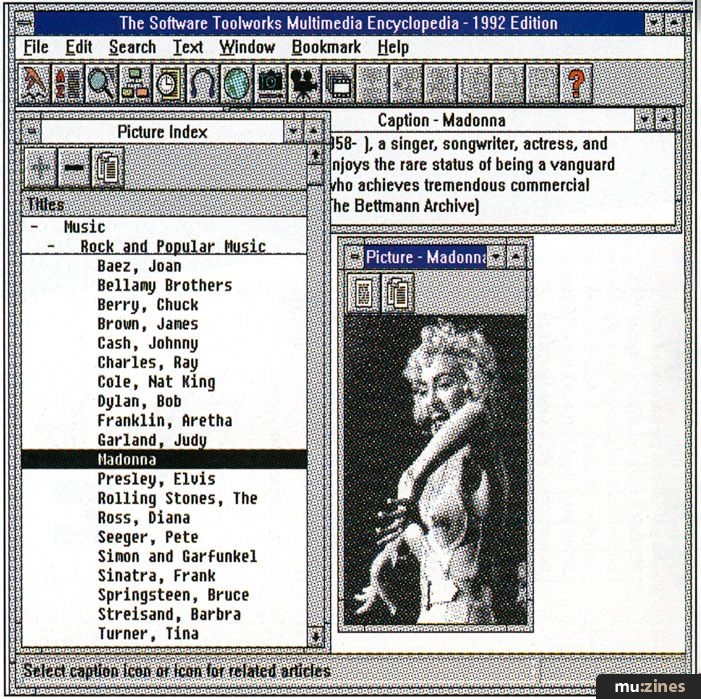Screen dimensions: 701x699
Task: Select Simon and Garfunkel entry
Action: pyautogui.click(x=177, y=556)
